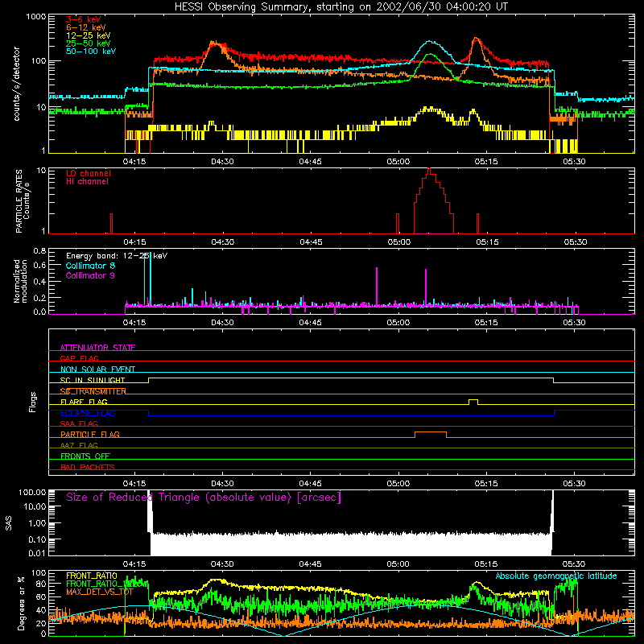Click the AAZ_FLAG label
This screenshot has width=644, height=644.
coord(79,445)
